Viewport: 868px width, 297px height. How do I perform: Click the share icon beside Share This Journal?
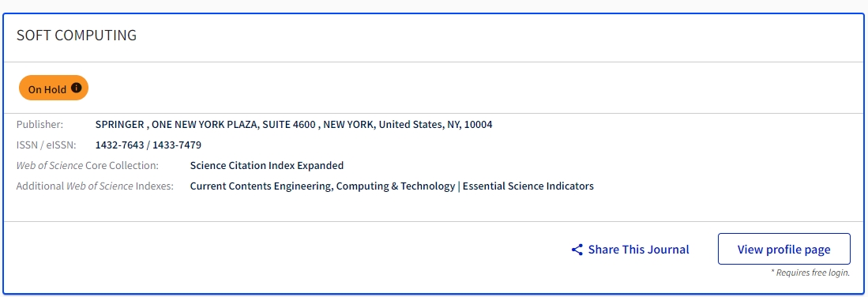click(577, 250)
